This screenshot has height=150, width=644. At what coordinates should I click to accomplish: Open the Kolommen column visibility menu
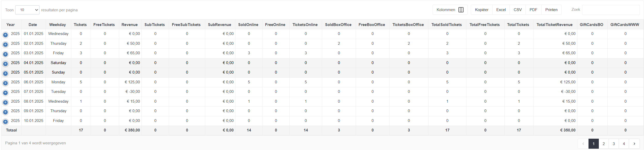click(x=450, y=10)
